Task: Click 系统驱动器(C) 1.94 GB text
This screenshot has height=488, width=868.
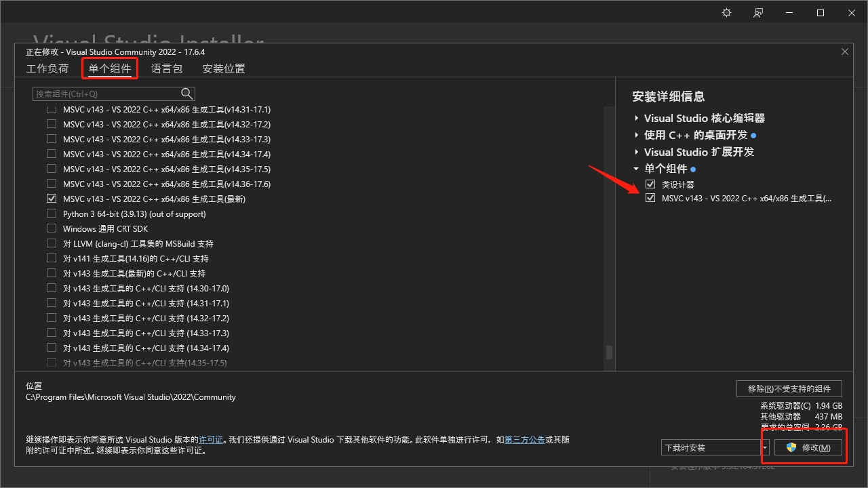Action: tap(802, 406)
